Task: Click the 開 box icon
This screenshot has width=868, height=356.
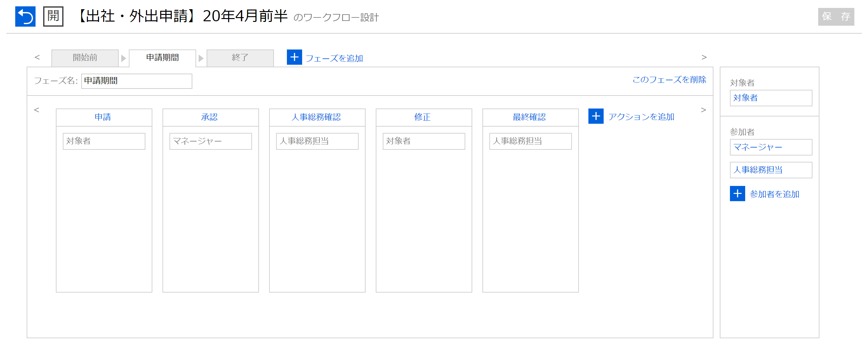Action: click(x=53, y=16)
